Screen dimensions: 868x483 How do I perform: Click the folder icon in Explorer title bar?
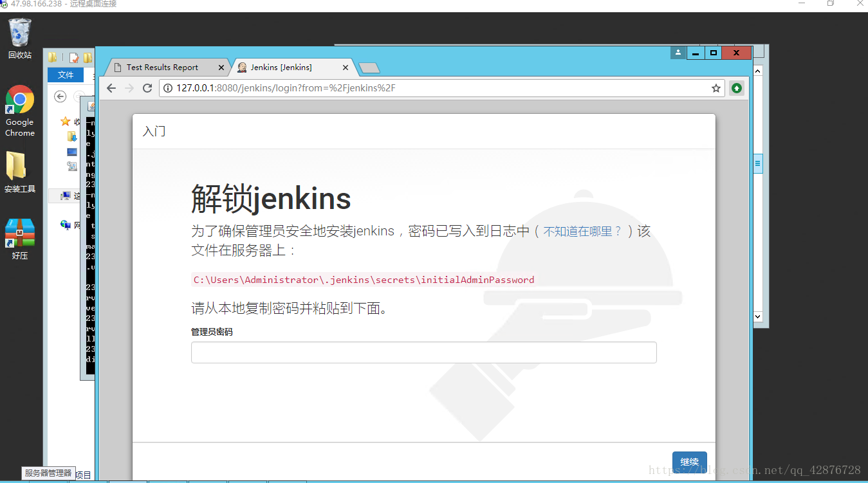pos(52,58)
